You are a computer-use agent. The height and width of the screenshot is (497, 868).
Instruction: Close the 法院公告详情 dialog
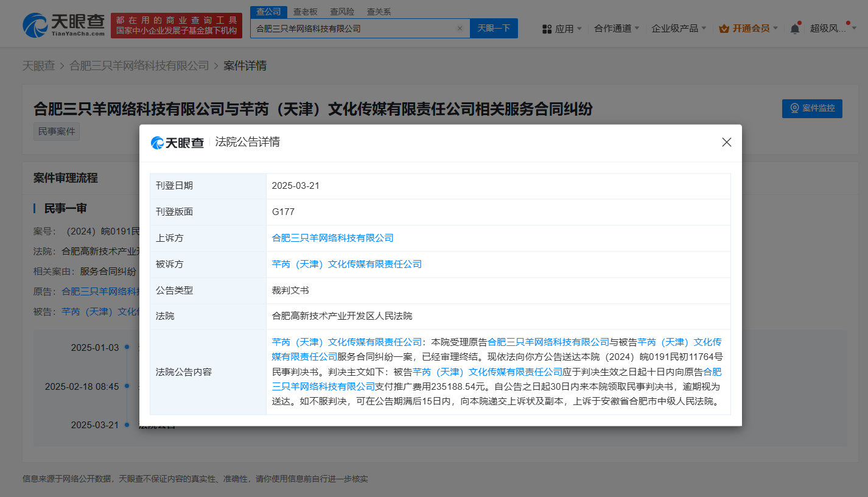726,143
